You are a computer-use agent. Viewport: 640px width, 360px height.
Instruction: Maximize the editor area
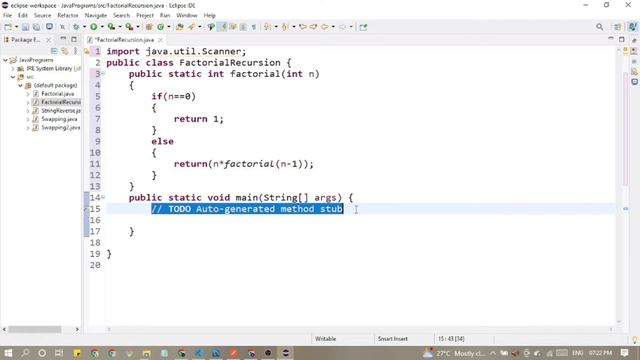[622, 39]
